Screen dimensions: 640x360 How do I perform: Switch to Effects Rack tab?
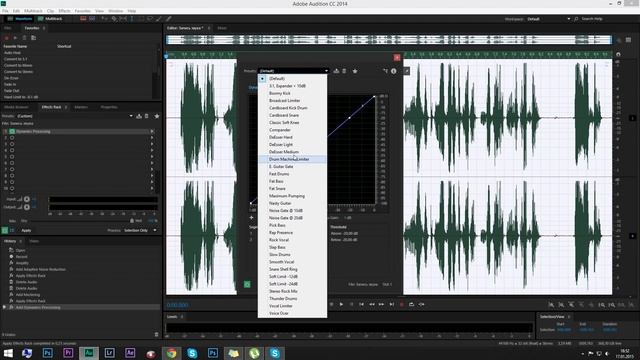[x=51, y=107]
